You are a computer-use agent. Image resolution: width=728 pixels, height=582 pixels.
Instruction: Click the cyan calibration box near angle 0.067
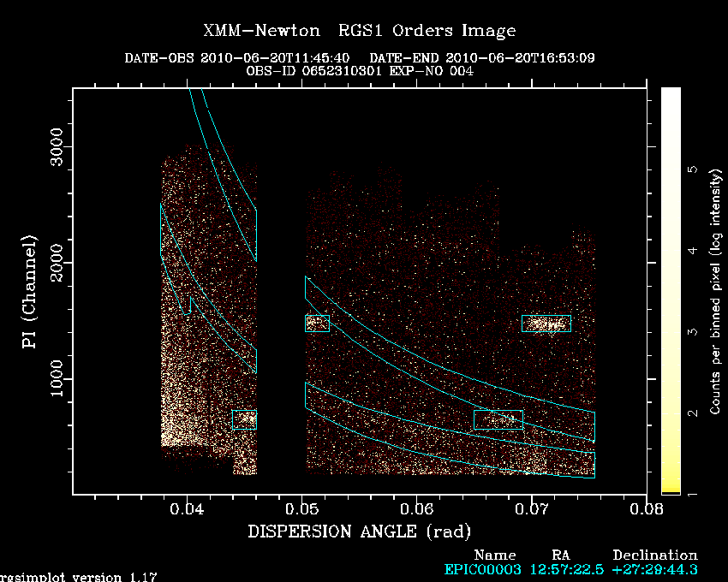498,419
